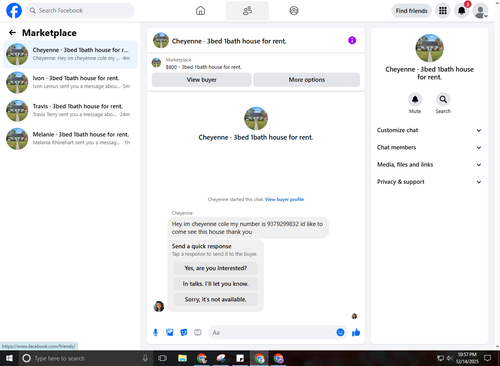This screenshot has height=366, width=500.
Task: Mute the conversation with bell icon
Action: 415,99
